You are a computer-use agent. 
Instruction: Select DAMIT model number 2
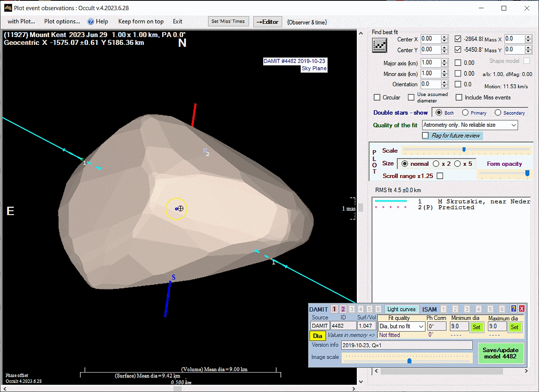[x=343, y=309]
